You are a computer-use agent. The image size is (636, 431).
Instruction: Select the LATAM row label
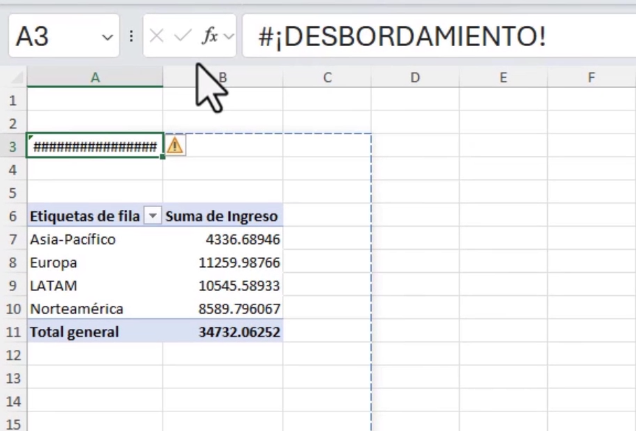95,285
